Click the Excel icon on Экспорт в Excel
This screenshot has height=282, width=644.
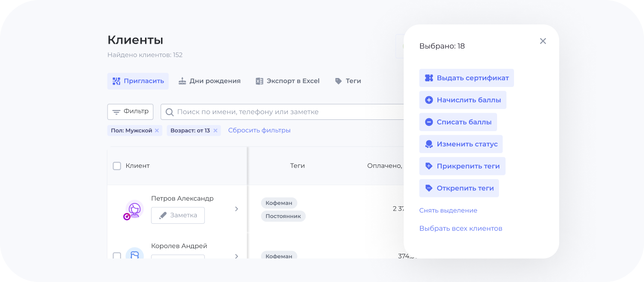tap(259, 81)
